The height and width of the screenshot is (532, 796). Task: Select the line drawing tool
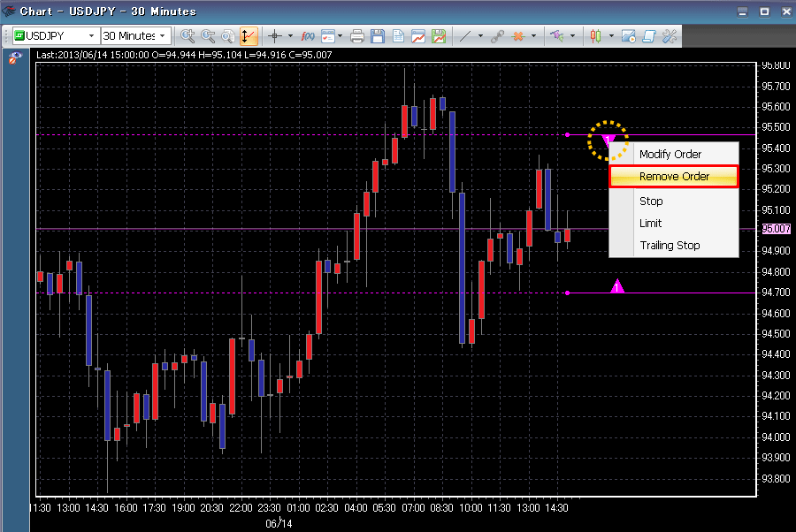[x=465, y=36]
